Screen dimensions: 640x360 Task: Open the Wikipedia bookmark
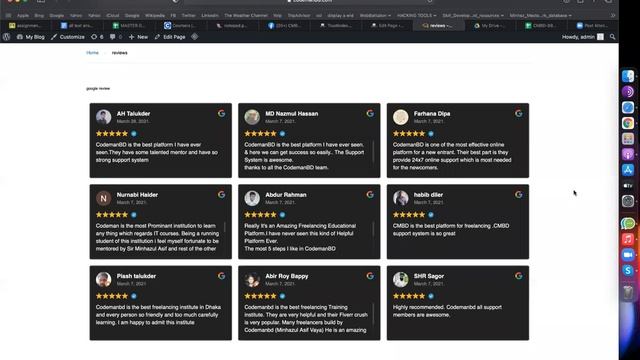[155, 16]
